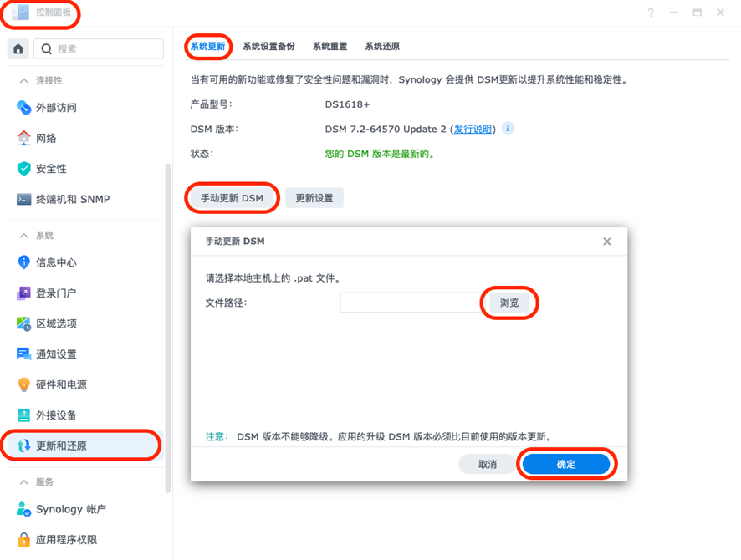Open 区域选项 icon in sidebar
The width and height of the screenshot is (741, 560).
(24, 323)
